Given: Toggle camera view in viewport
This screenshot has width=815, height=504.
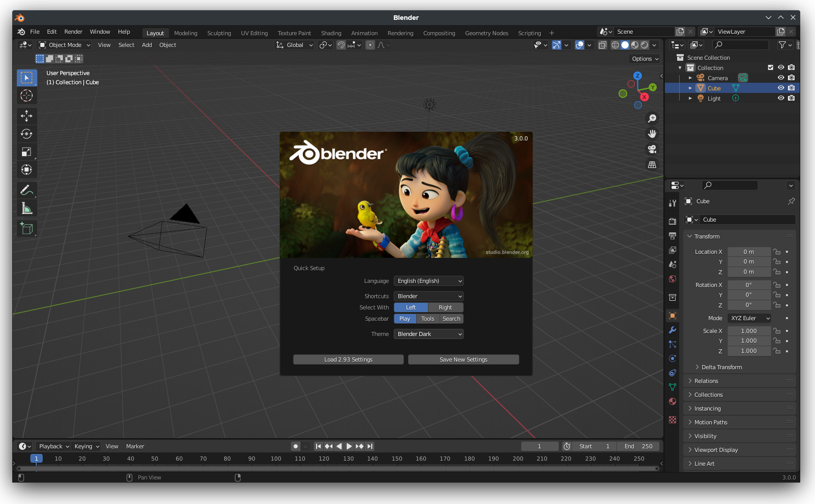Looking at the screenshot, I should 652,149.
